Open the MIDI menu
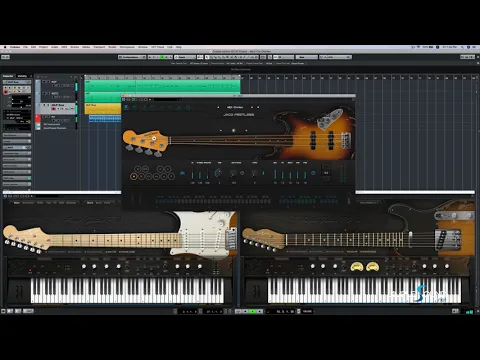Image resolution: width=480 pixels, height=360 pixels. (64, 47)
